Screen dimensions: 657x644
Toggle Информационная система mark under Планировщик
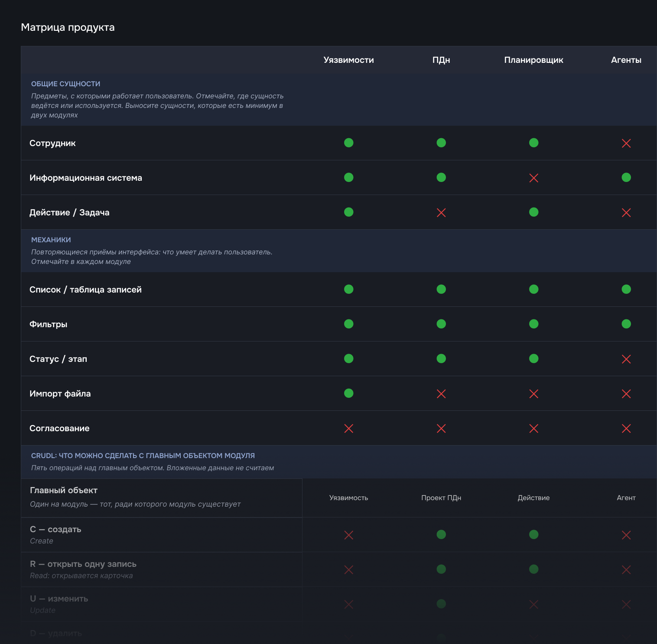(533, 178)
